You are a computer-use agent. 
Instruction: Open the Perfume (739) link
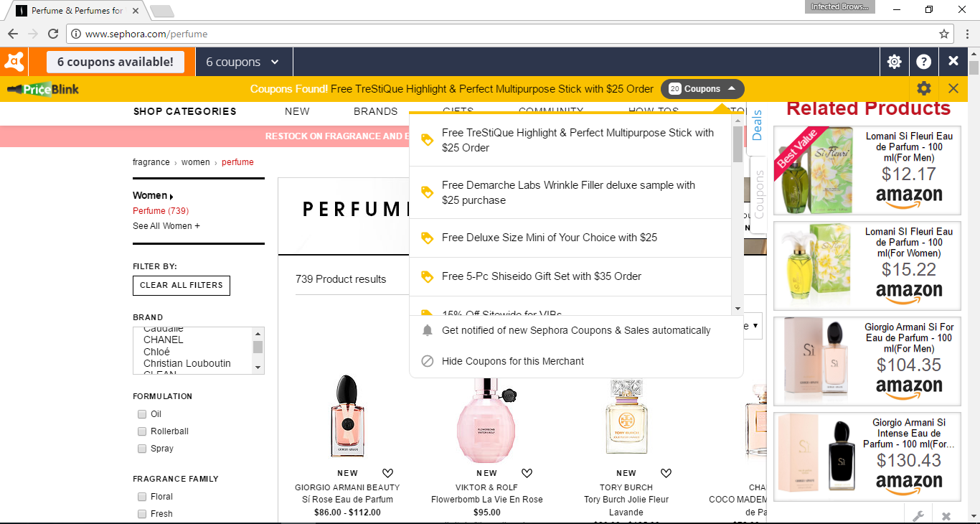(160, 210)
